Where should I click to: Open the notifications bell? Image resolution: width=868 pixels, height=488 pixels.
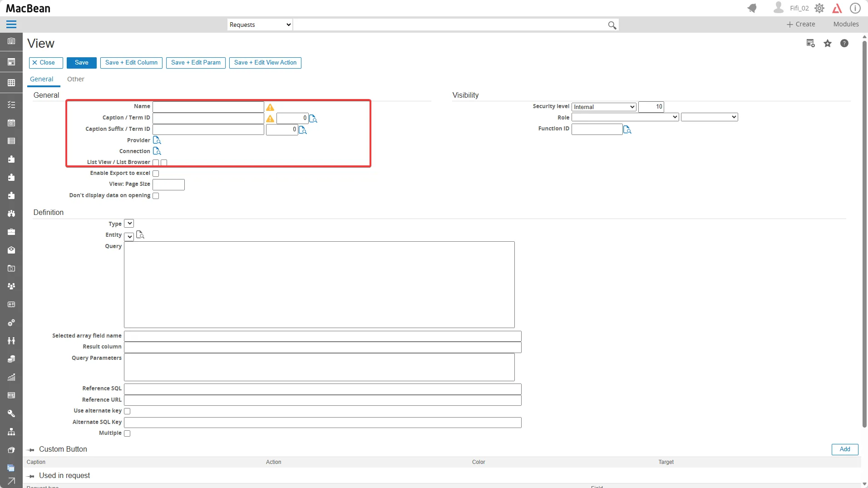(x=752, y=8)
